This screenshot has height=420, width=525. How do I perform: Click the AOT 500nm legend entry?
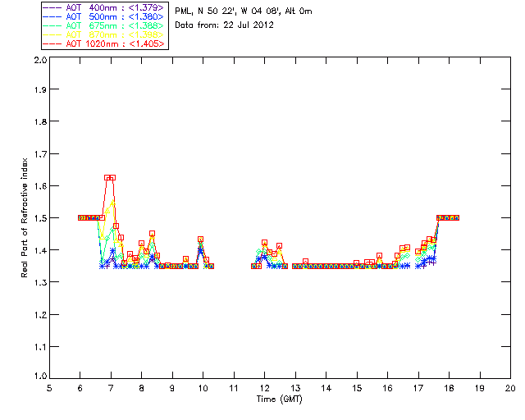tap(103, 16)
